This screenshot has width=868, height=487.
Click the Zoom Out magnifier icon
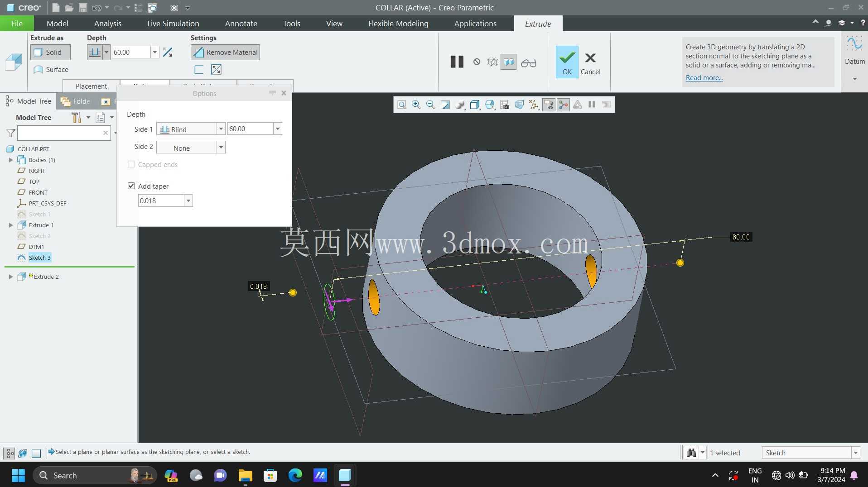(x=430, y=105)
